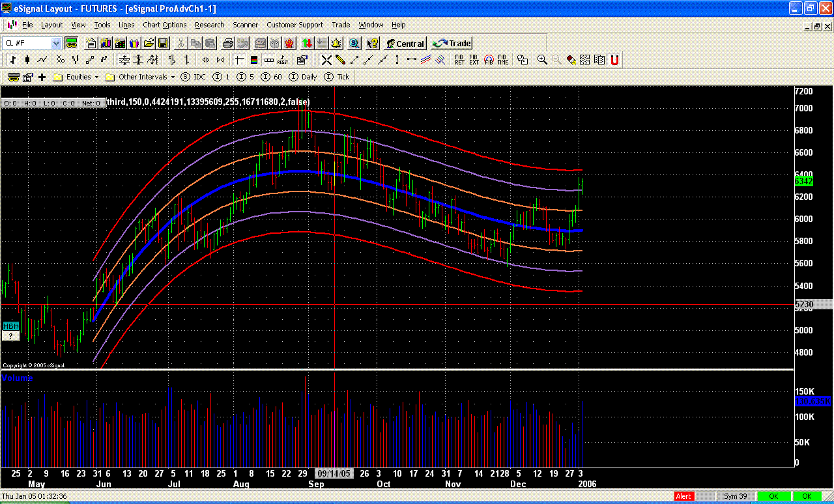Select the Alert bell icon
Viewport: 834px width, 504px height.
(x=336, y=43)
